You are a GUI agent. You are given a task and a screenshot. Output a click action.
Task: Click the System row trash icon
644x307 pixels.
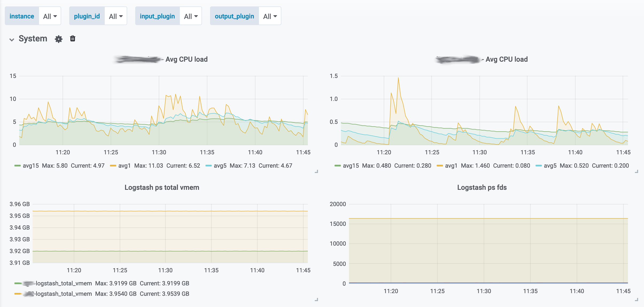[72, 39]
